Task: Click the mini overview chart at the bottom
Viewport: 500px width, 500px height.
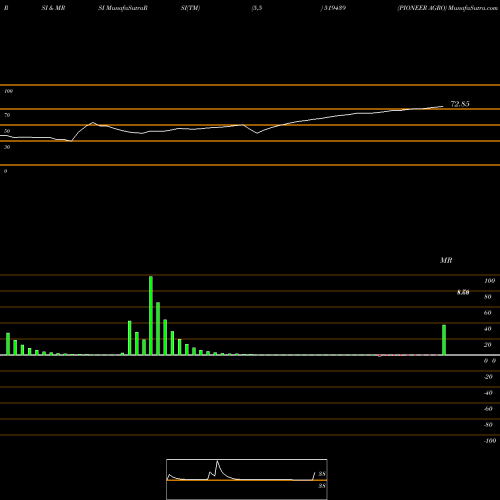Action: (x=247, y=479)
